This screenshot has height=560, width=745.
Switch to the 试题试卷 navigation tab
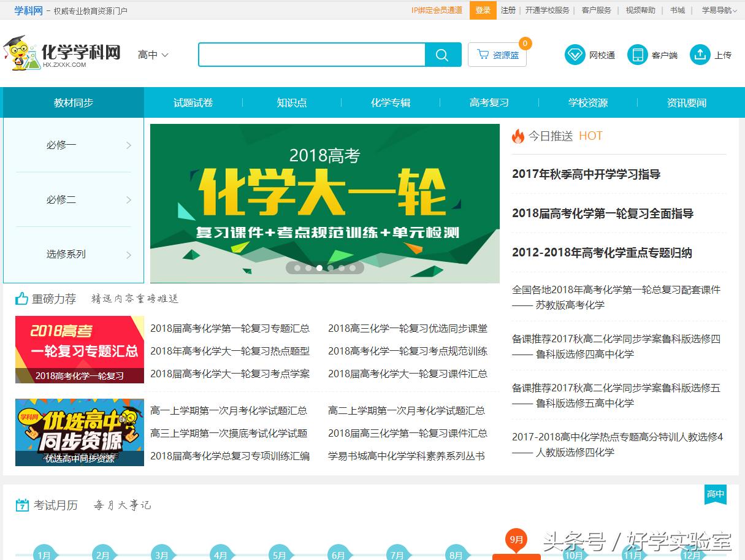point(194,102)
